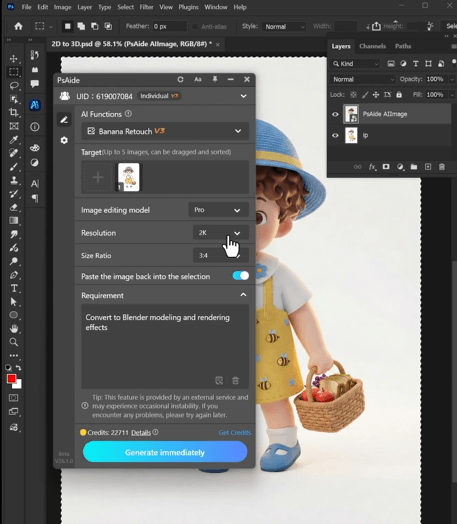Open the Plugins menu

[188, 7]
